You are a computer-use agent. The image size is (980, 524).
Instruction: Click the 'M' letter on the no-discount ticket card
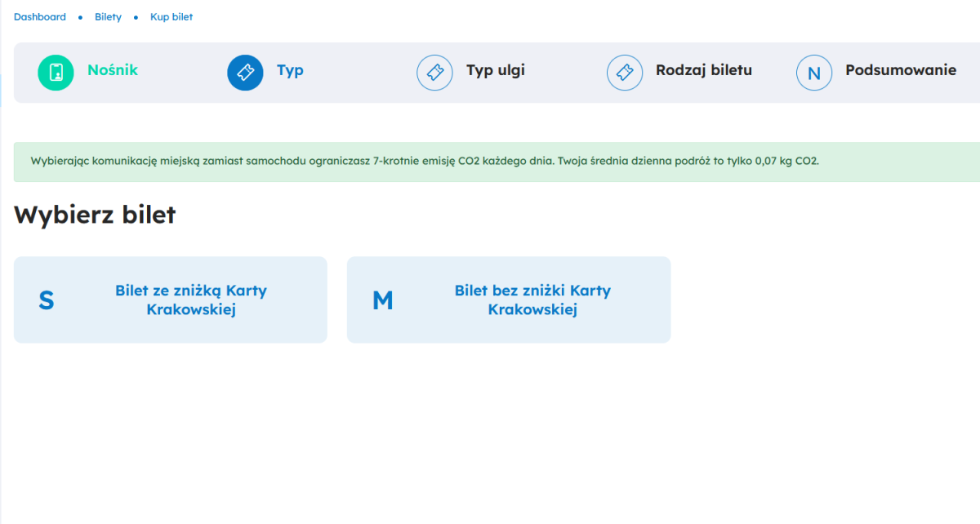[382, 300]
